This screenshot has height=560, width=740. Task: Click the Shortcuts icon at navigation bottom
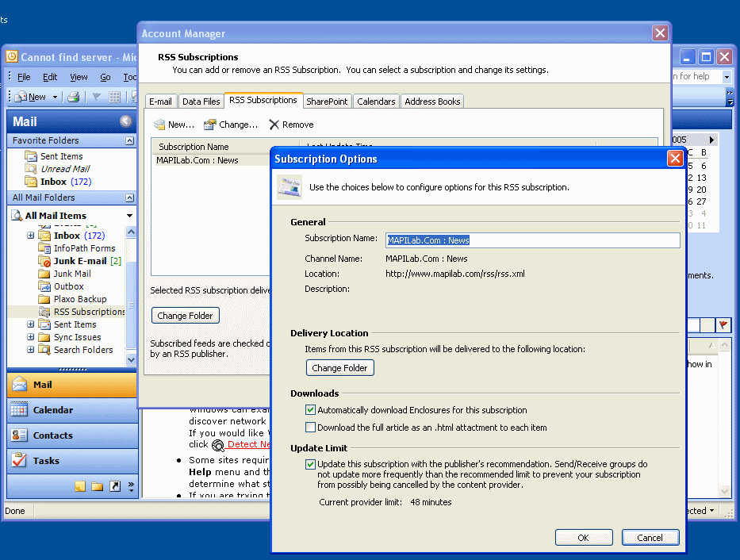tap(115, 486)
